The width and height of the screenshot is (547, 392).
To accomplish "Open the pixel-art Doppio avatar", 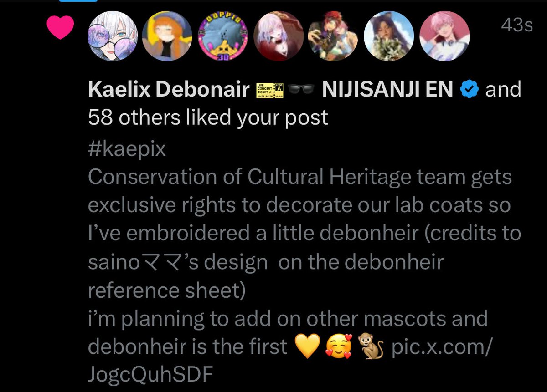I will point(223,36).
